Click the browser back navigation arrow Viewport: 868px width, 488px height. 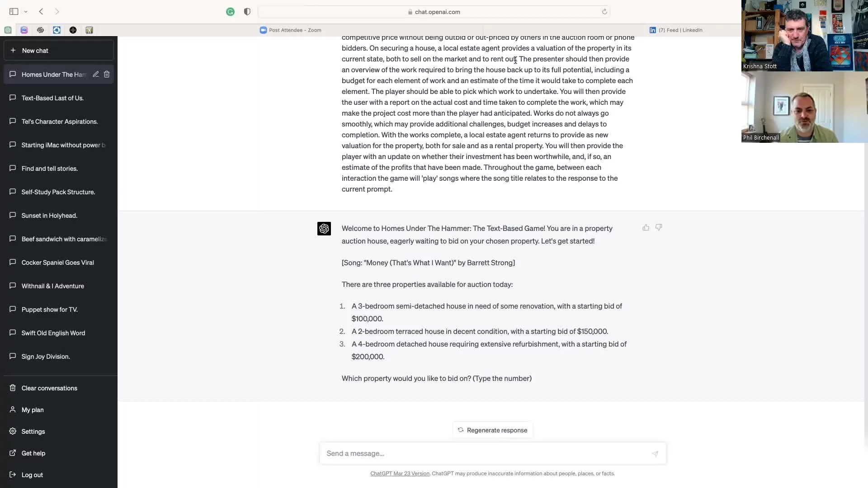click(42, 11)
